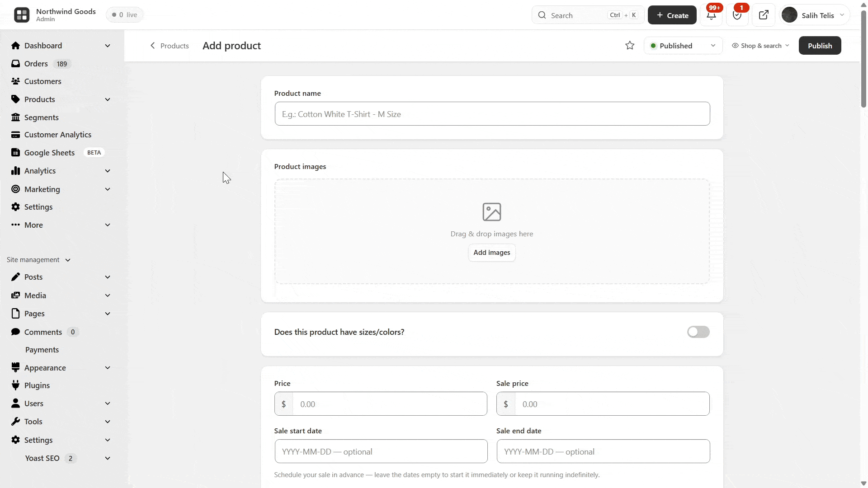Open the Published status dropdown
Screen dimensions: 868x488
tap(683, 46)
